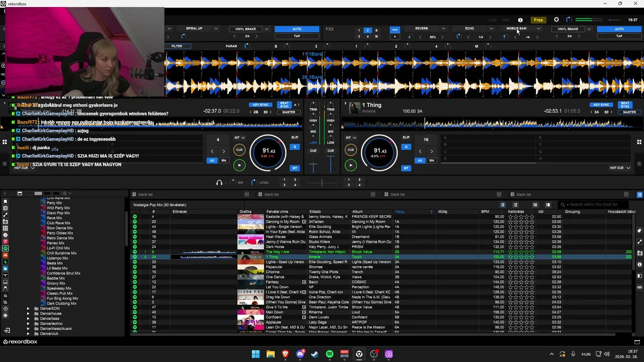Screen dimensions: 644x362
Task: Expand the Dance/house folder
Action: click(x=28, y=314)
